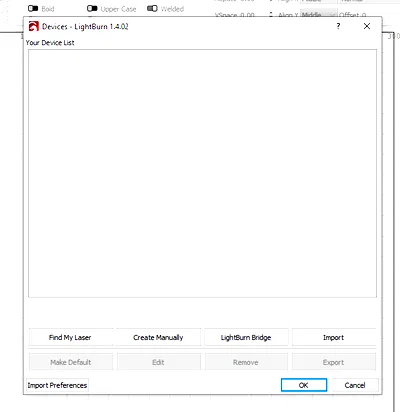Confirm the dialog with OK

(304, 385)
